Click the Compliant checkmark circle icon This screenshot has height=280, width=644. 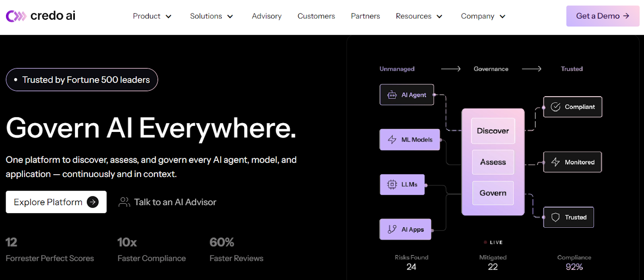[555, 107]
